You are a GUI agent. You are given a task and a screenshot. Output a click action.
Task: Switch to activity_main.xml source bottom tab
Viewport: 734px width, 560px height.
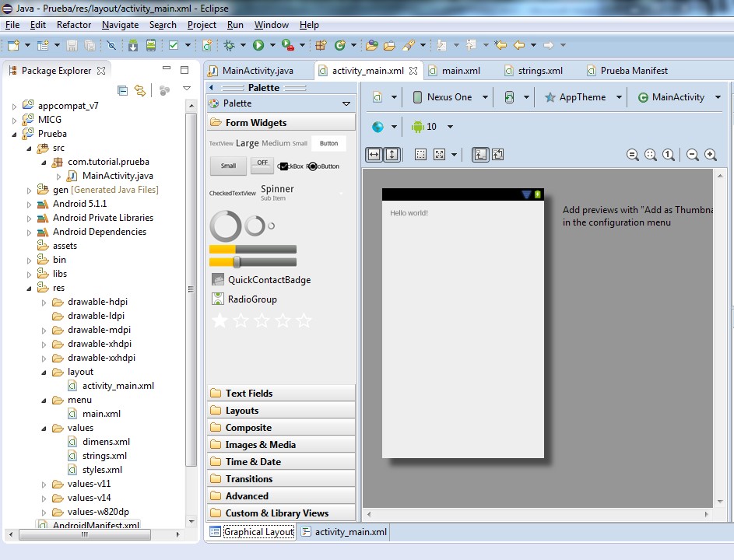(345, 532)
